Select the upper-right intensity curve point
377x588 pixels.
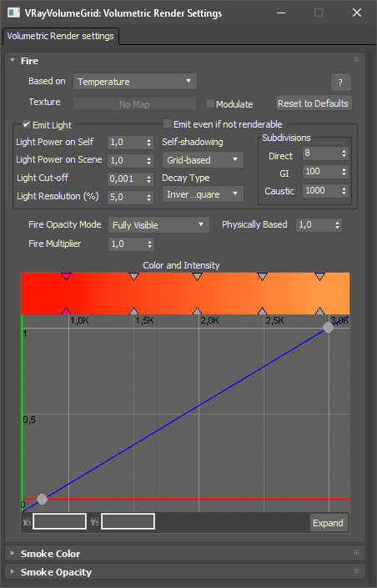click(x=328, y=328)
